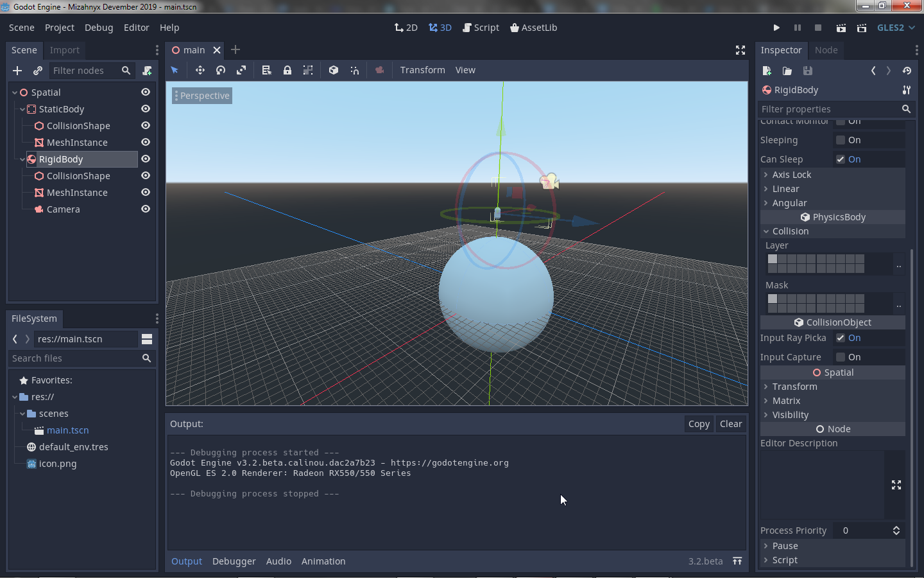Hide the Camera node
The height and width of the screenshot is (578, 924).
146,209
